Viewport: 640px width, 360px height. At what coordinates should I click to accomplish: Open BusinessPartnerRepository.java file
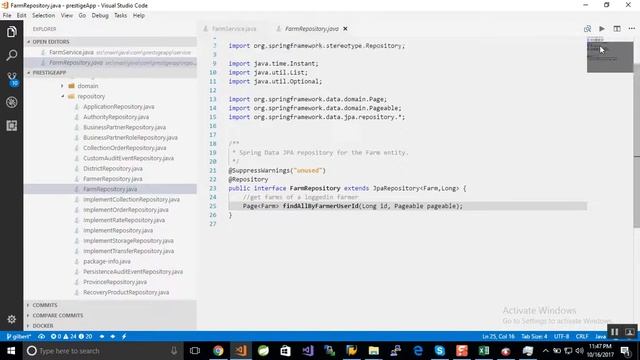tap(124, 127)
